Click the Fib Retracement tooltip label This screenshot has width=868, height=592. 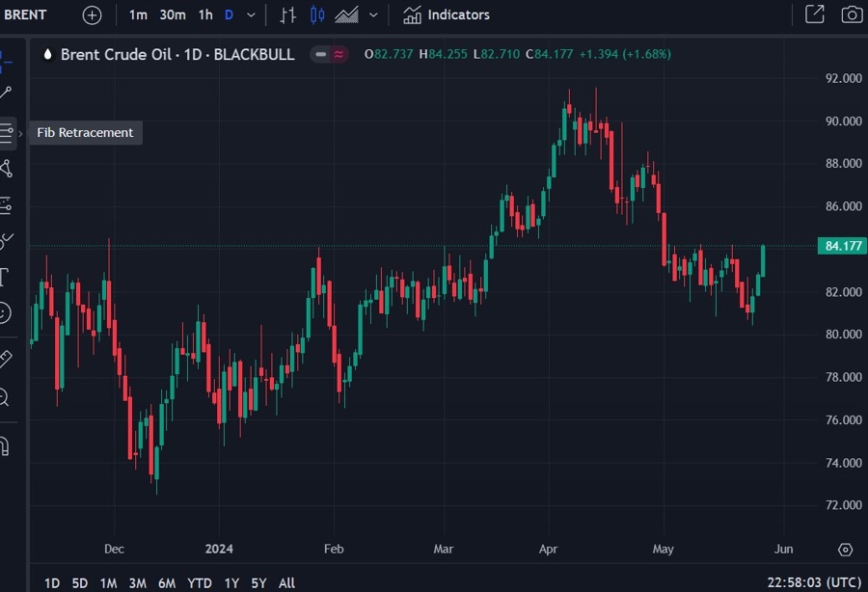(85, 133)
